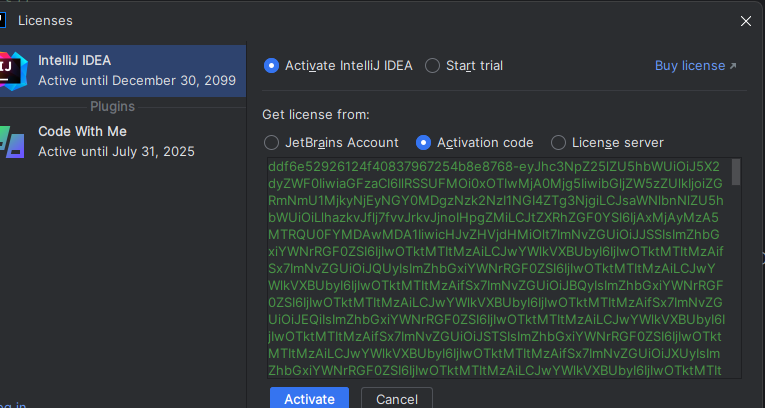Click the 'Get license from:' label
The image size is (765, 408).
pos(316,115)
